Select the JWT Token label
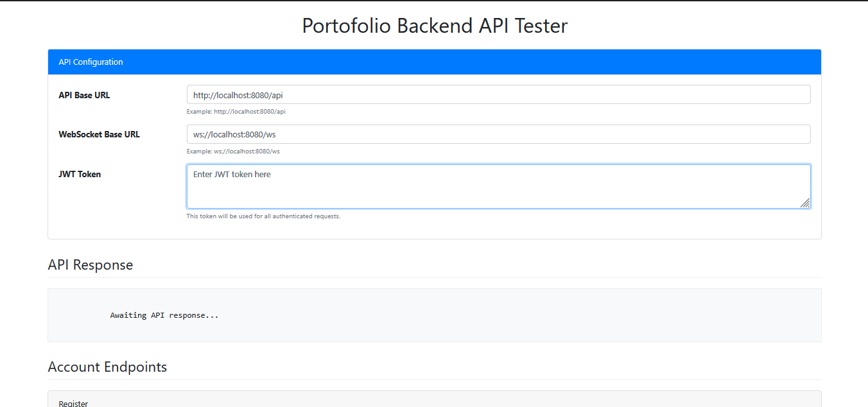This screenshot has width=868, height=407. pyautogui.click(x=80, y=173)
